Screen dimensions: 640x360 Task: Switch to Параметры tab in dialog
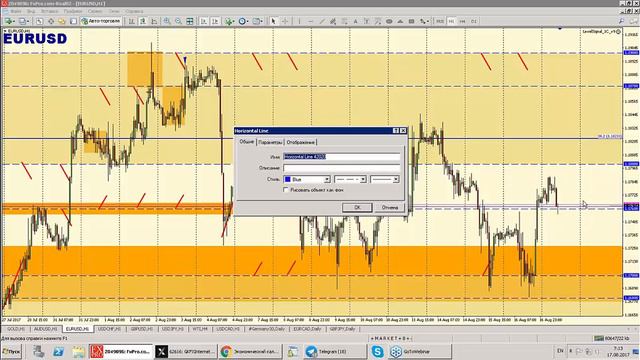270,142
